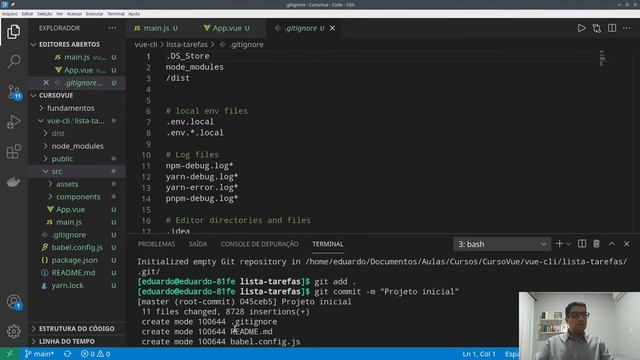Open the Extensions view
640x360 pixels.
pos(13,151)
